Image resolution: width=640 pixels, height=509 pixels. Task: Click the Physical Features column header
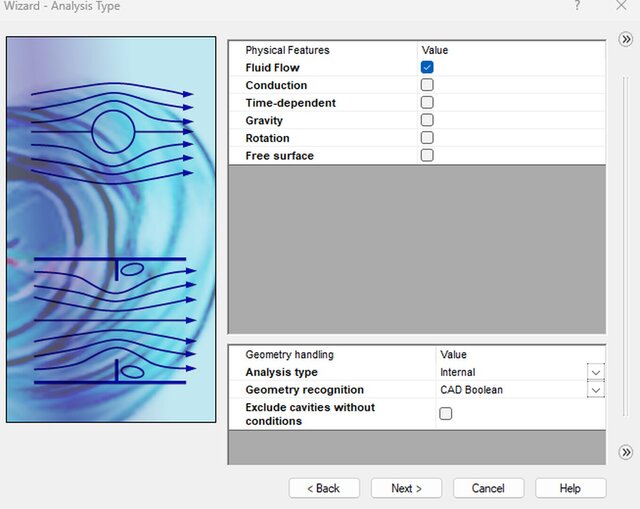tap(287, 50)
